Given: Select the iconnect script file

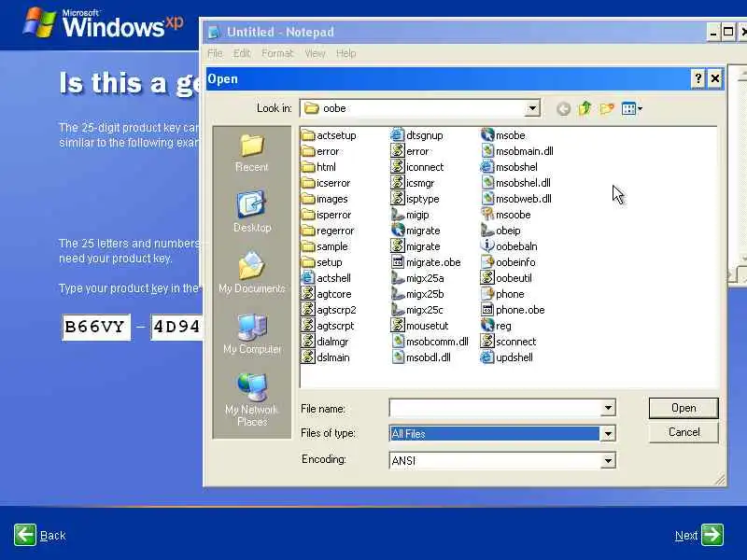Looking at the screenshot, I should [416, 167].
